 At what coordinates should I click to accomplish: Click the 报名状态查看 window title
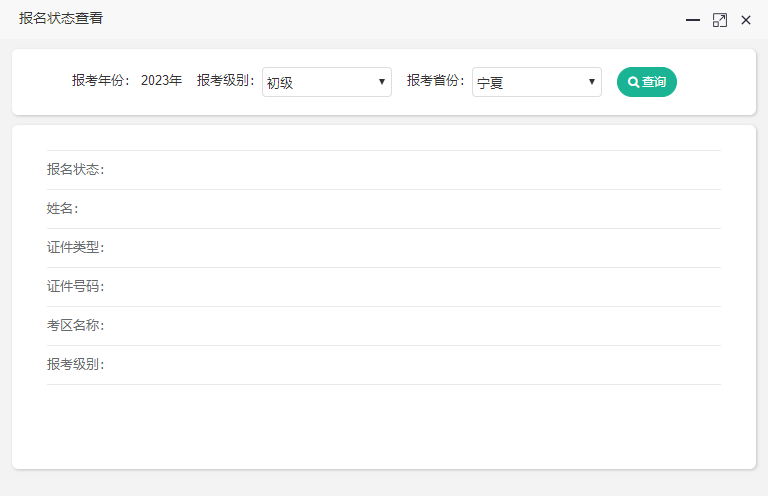(x=60, y=19)
